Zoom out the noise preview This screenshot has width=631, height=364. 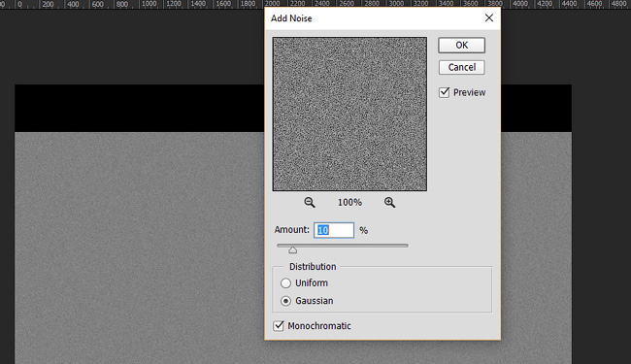coord(309,202)
